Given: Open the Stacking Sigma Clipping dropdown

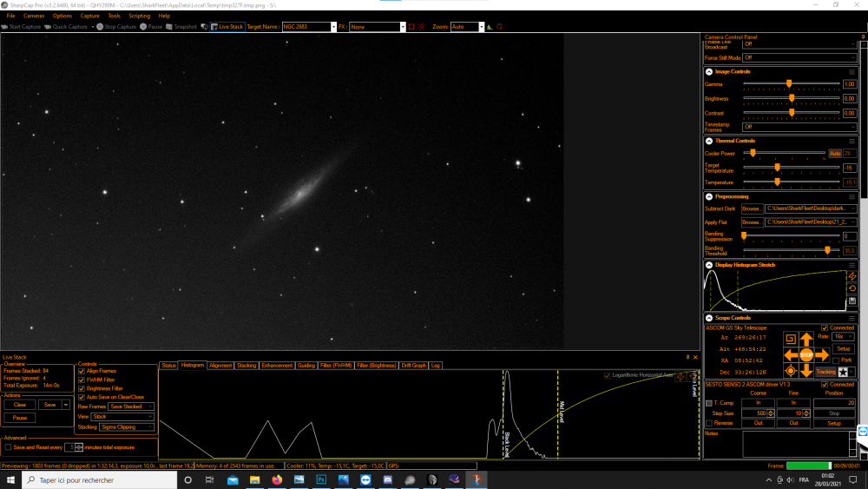Looking at the screenshot, I should coord(127,427).
